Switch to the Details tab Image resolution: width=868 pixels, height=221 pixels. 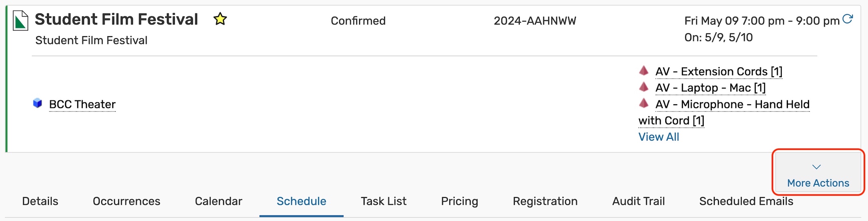click(40, 201)
